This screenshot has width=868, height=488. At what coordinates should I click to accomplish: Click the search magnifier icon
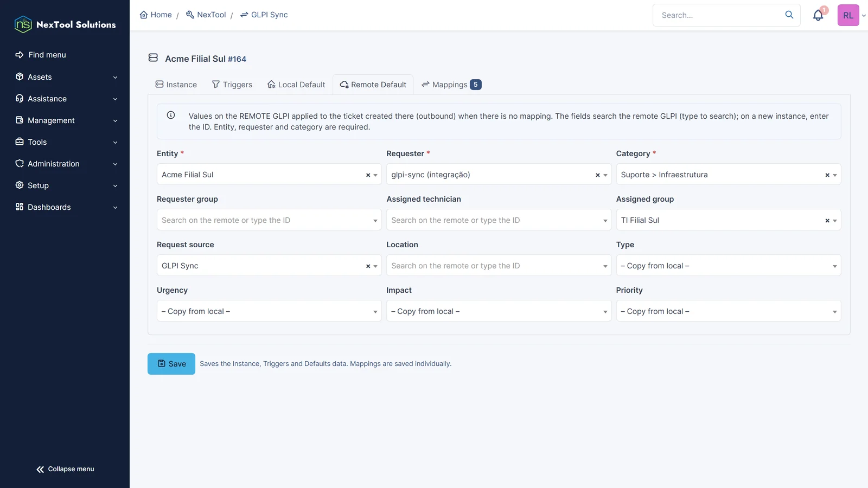789,15
